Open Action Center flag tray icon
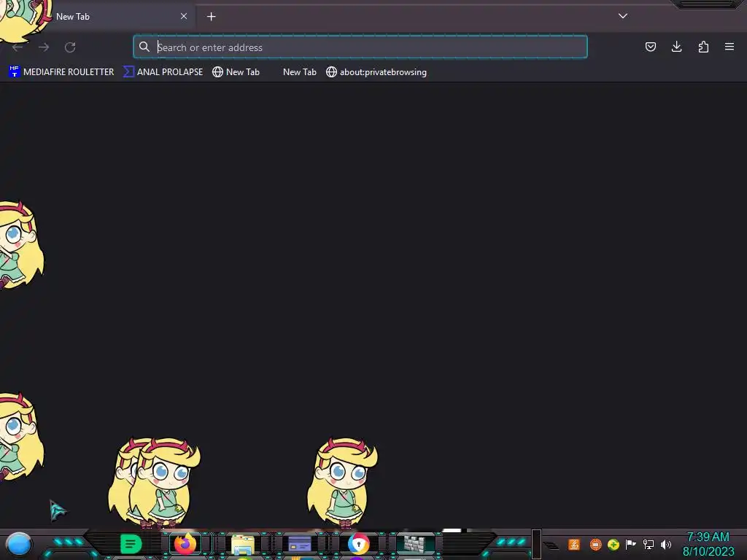 pos(631,544)
